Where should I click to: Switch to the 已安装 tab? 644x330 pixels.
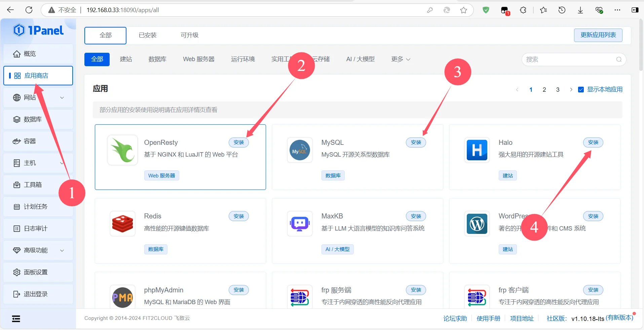(x=148, y=35)
